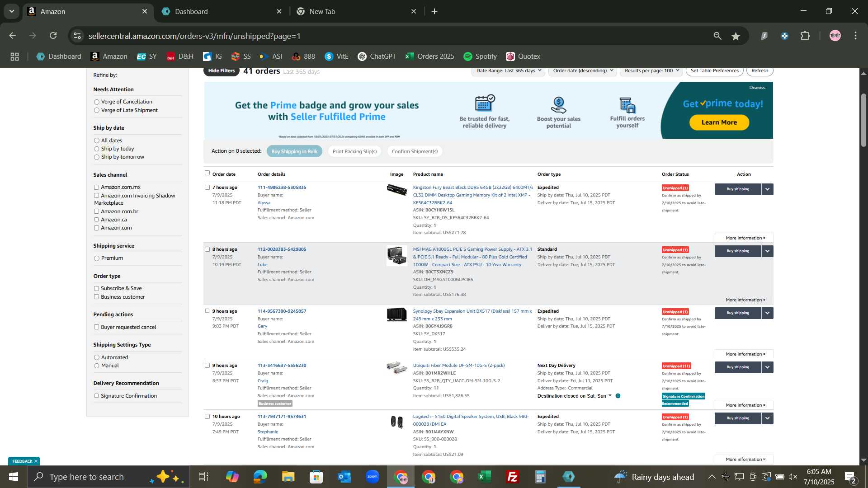The height and width of the screenshot is (488, 868).
Task: Open the Order date (descending) sort dropdown
Action: pyautogui.click(x=583, y=71)
